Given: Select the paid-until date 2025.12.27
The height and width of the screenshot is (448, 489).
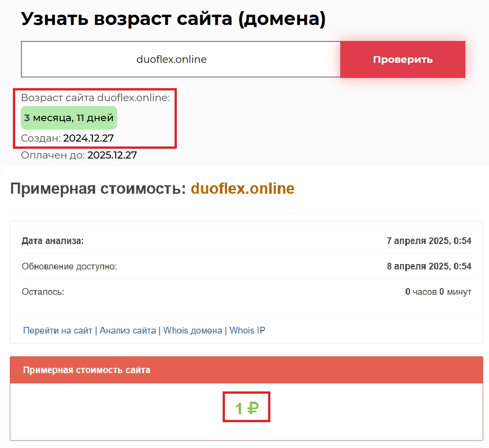Looking at the screenshot, I should 112,155.
